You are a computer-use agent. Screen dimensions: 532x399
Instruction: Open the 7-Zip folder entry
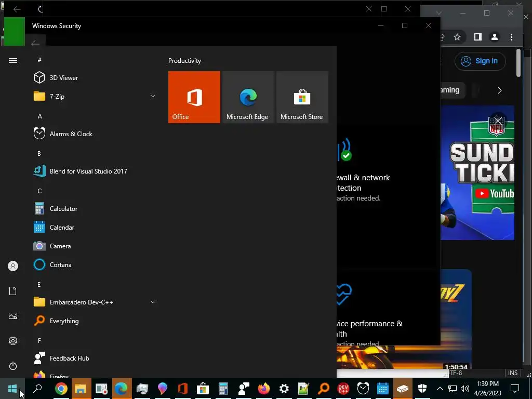(95, 96)
